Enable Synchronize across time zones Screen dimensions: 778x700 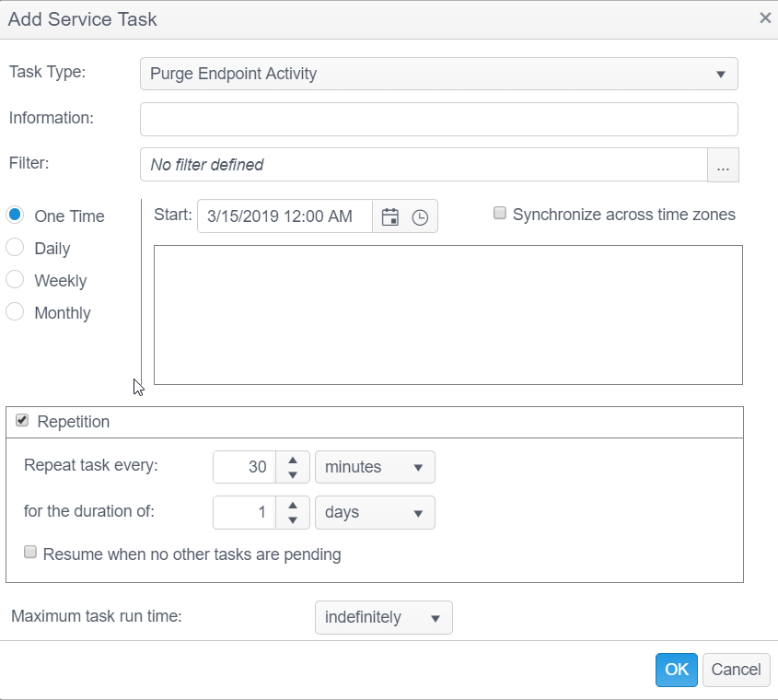click(500, 214)
